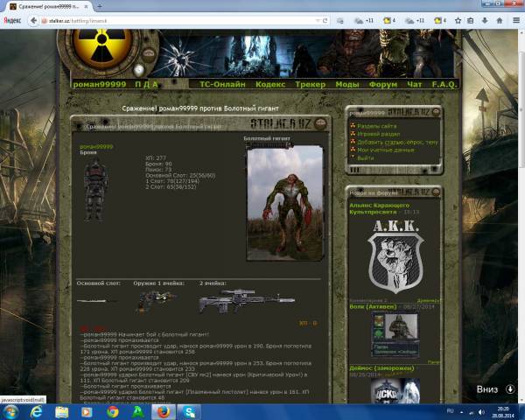Click the first weather widget showing +11
Viewport: 525px width, 420px height.
point(364,20)
